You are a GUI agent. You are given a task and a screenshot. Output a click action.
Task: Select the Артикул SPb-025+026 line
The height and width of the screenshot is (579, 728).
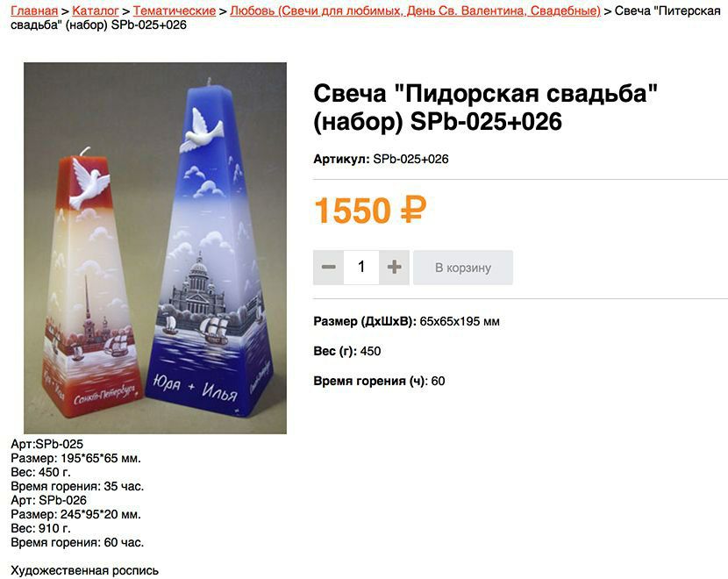[381, 160]
